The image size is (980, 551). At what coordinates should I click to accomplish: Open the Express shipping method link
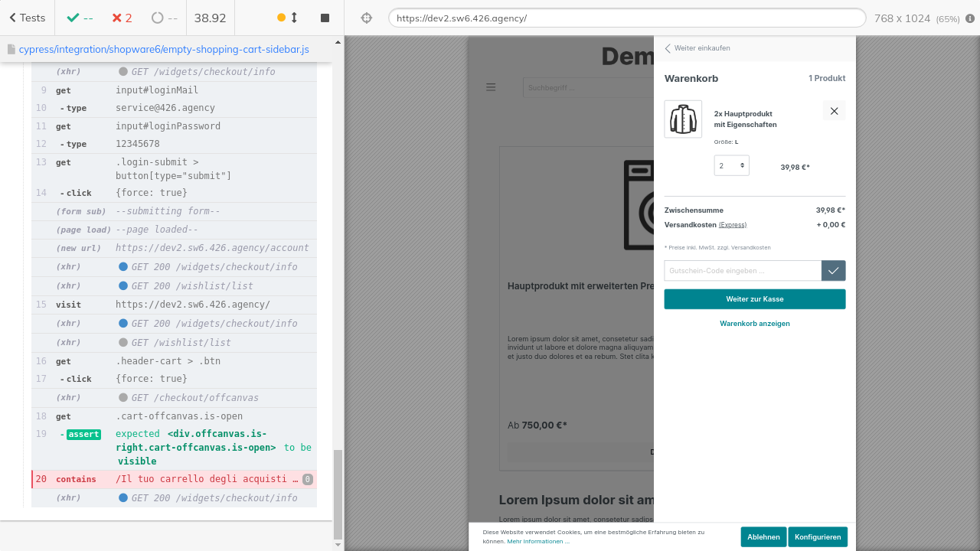(x=732, y=225)
